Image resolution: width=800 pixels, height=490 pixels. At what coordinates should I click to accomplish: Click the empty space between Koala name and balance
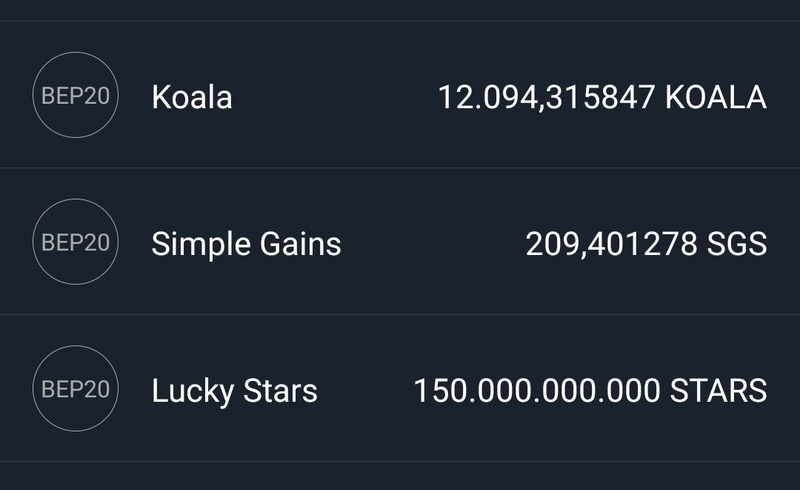click(335, 97)
